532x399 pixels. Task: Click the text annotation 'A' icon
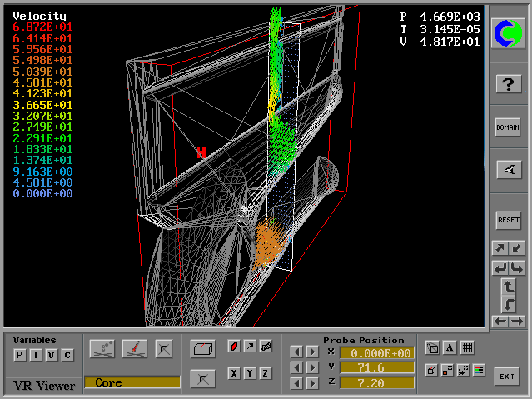pyautogui.click(x=450, y=348)
